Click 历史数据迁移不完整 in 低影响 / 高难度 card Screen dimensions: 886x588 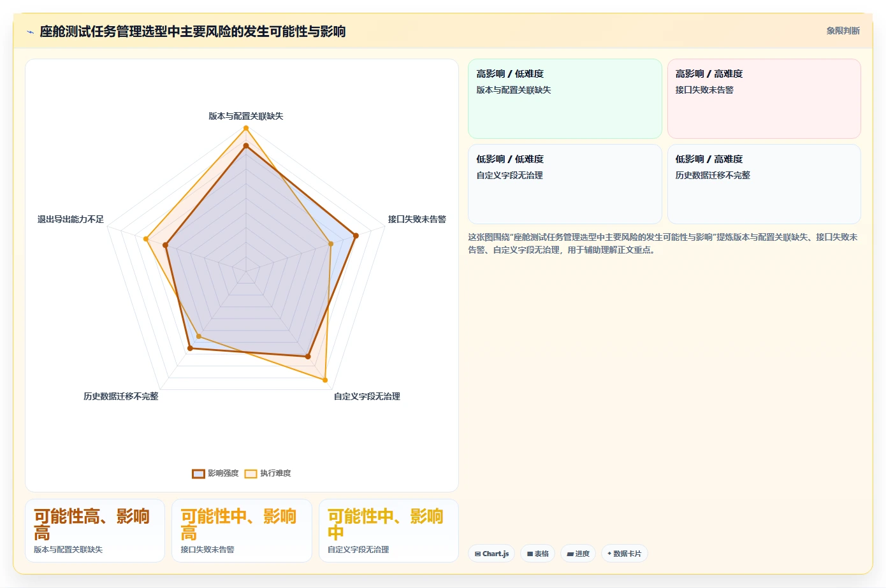[x=713, y=175]
